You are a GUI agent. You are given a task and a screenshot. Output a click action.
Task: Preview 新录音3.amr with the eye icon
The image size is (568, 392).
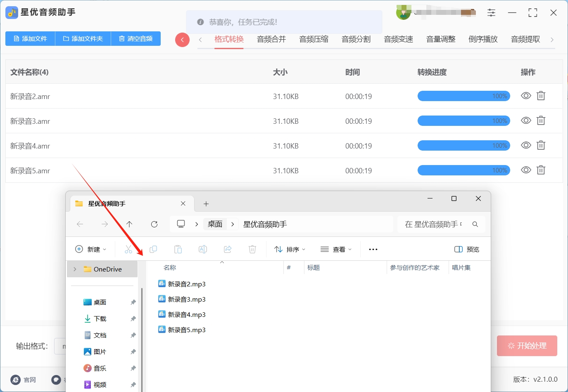[x=526, y=120]
